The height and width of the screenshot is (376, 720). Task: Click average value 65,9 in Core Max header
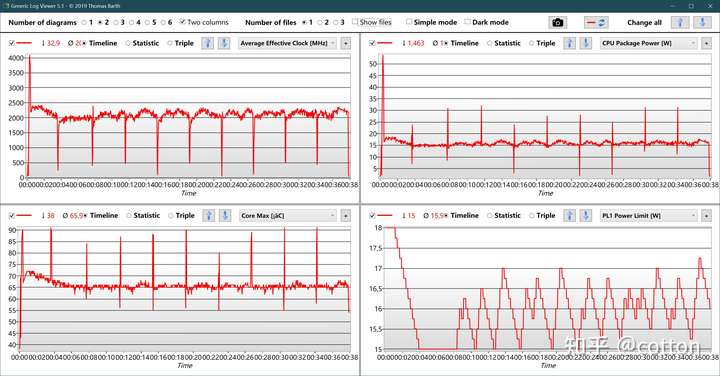[x=76, y=215]
